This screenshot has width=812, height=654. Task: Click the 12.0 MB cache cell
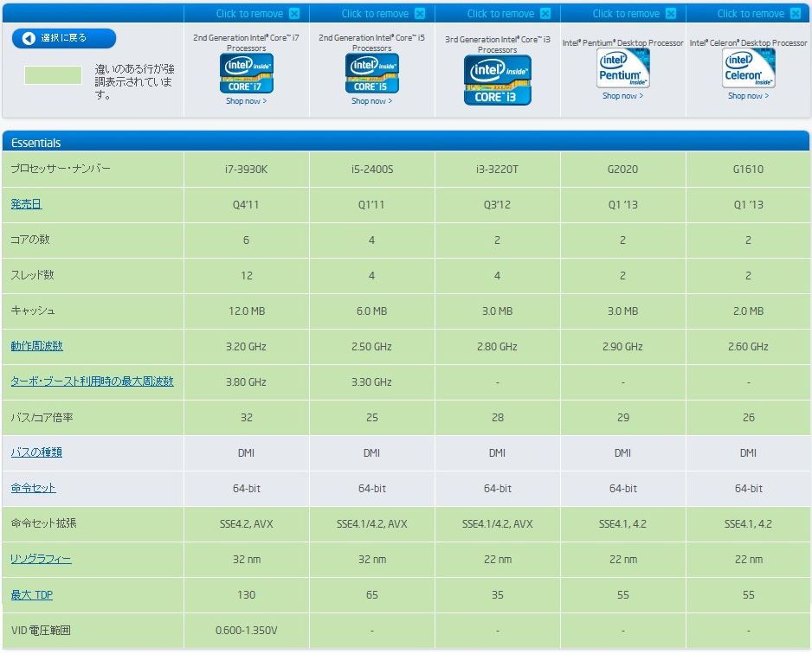click(247, 311)
